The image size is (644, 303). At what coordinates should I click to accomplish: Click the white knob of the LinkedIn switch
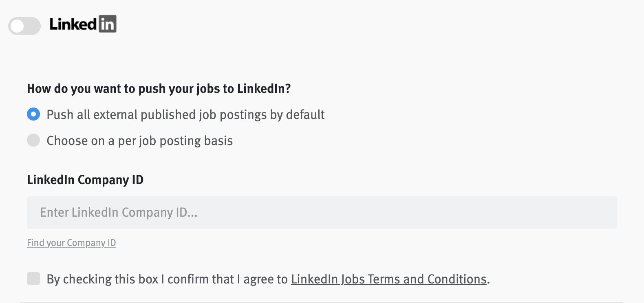pyautogui.click(x=18, y=26)
